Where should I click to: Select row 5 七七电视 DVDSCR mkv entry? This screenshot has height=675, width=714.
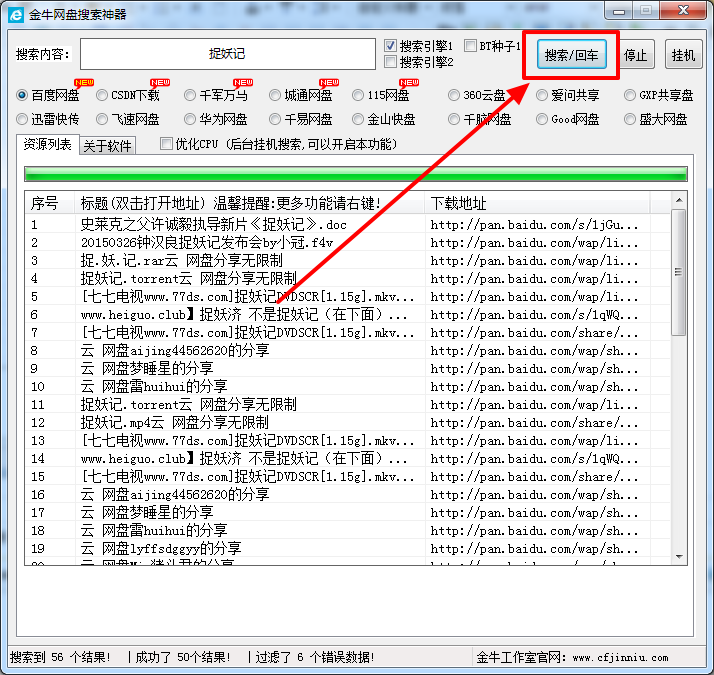pos(347,297)
